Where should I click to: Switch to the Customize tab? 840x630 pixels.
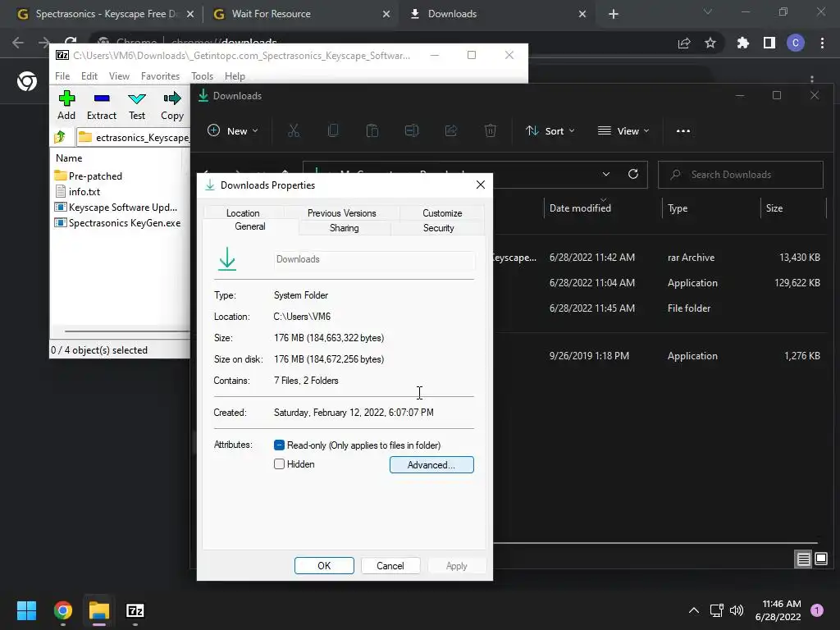click(442, 212)
